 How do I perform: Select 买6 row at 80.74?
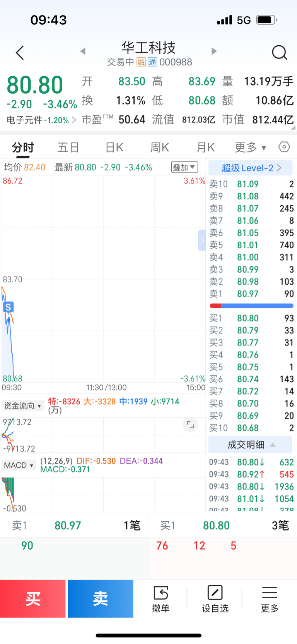pyautogui.click(x=251, y=379)
